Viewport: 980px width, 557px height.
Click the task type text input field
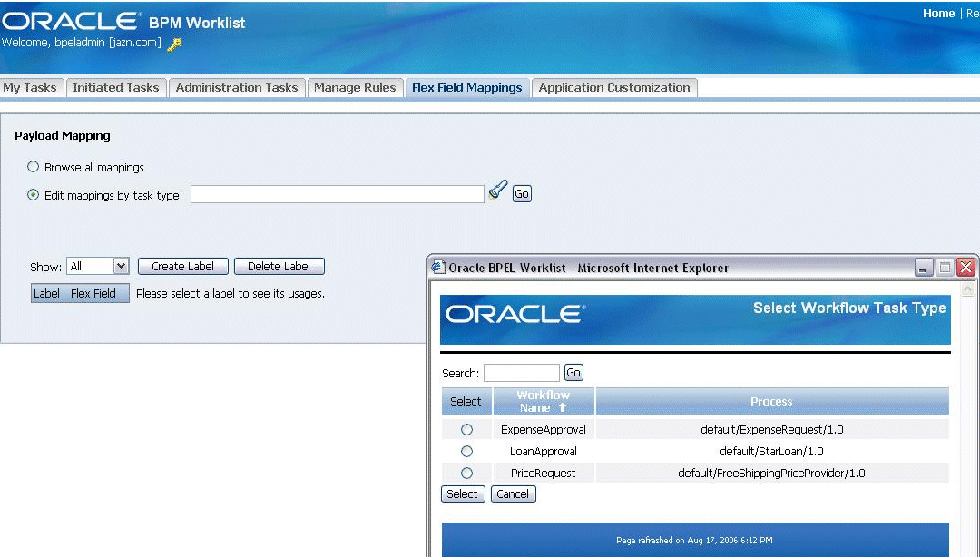(x=338, y=194)
